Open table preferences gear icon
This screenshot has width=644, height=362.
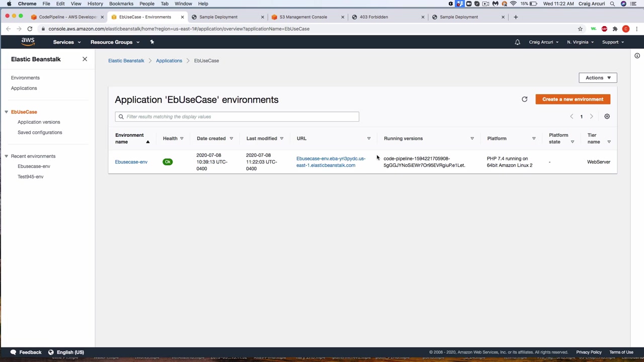(607, 117)
